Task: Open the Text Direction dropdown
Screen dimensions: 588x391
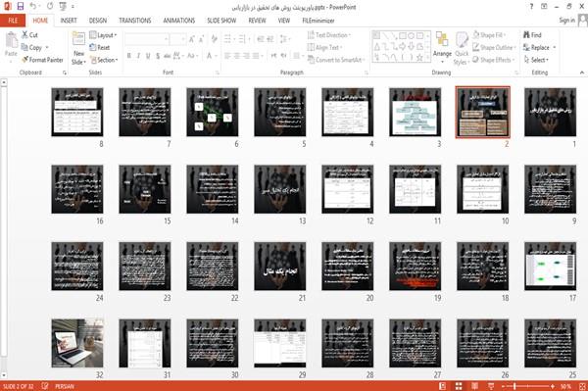Action: click(x=329, y=35)
